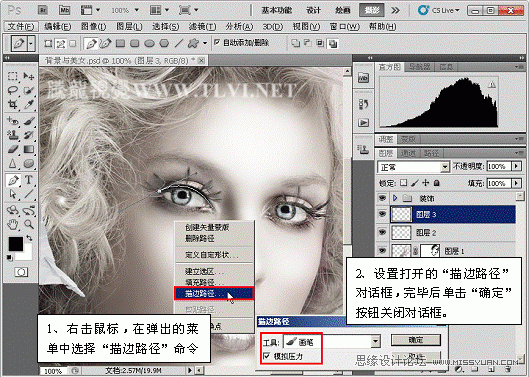Image resolution: width=529 pixels, height=377 pixels.
Task: Switch to 摄影 workspace
Action: point(372,10)
